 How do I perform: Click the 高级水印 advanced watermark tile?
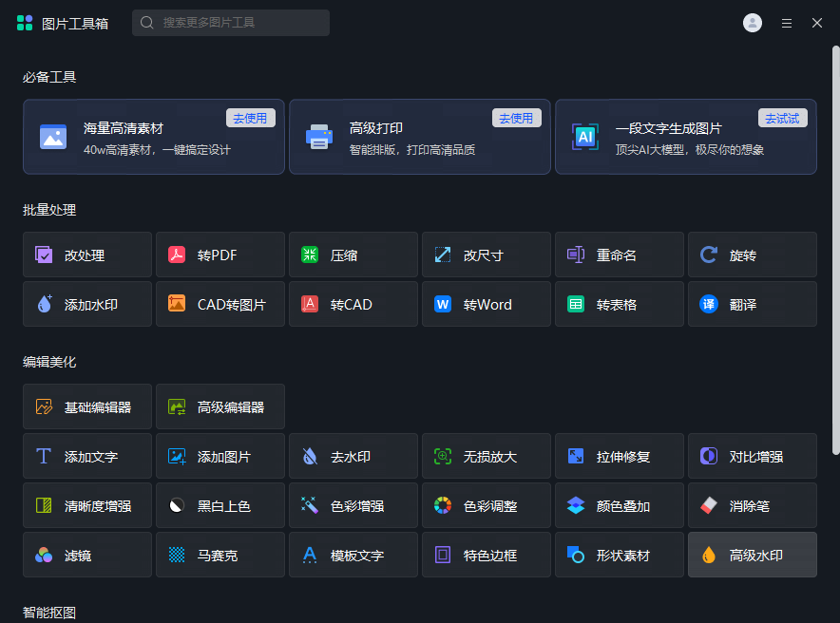(752, 555)
